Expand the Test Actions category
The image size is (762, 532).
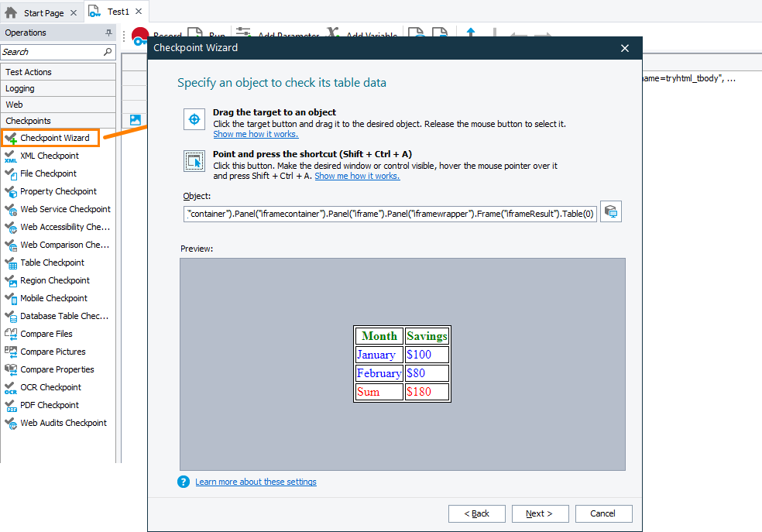(58, 72)
